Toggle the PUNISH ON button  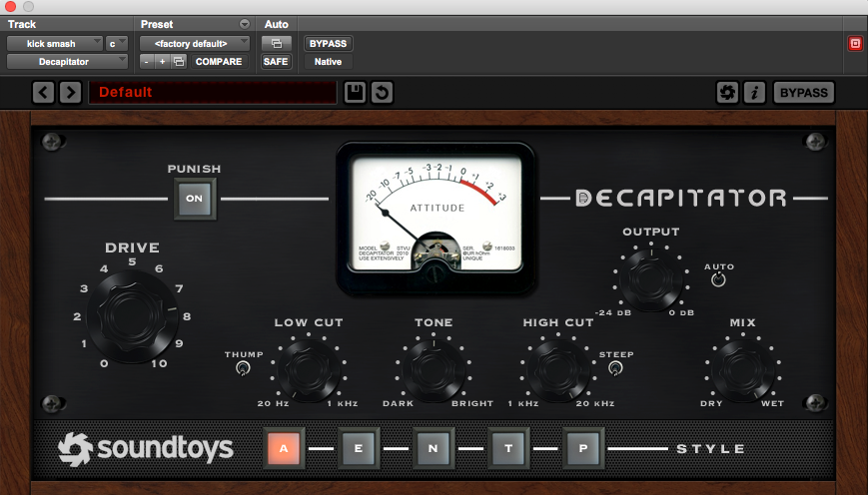pos(195,199)
